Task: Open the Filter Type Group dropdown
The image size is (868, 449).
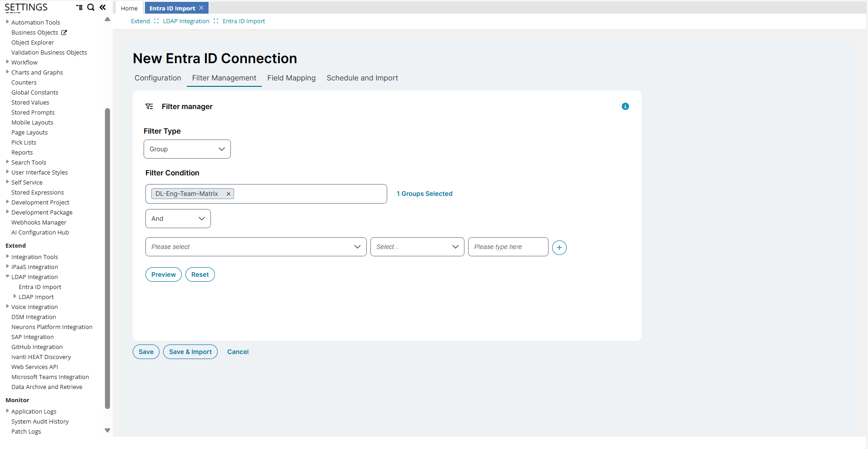Action: [187, 149]
